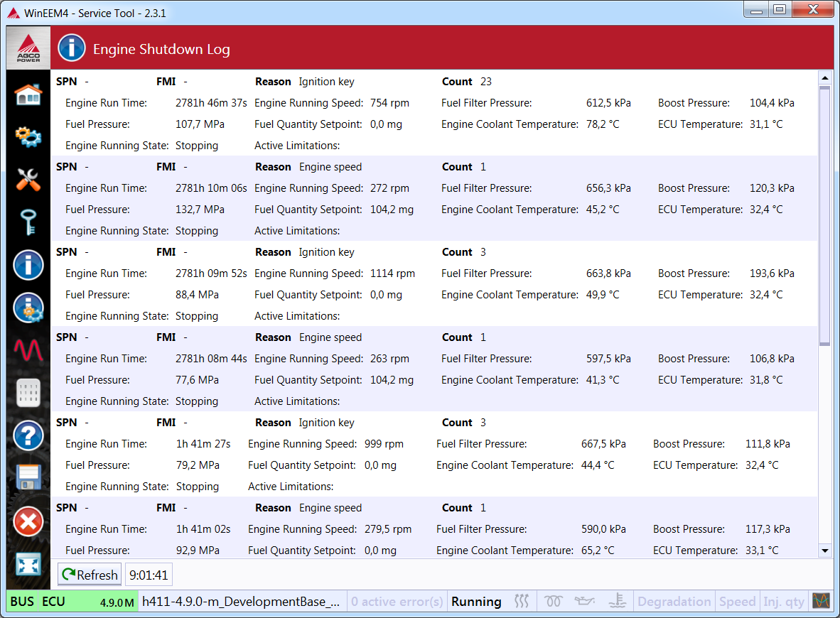Click the binary data icon in sidebar
The height and width of the screenshot is (618, 840).
[x=28, y=393]
